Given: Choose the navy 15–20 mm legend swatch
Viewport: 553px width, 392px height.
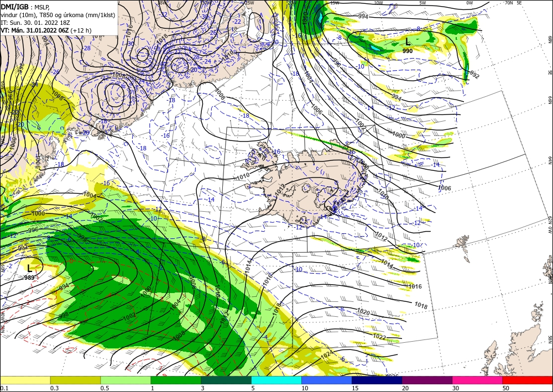Looking at the screenshot, I should [x=377, y=380].
